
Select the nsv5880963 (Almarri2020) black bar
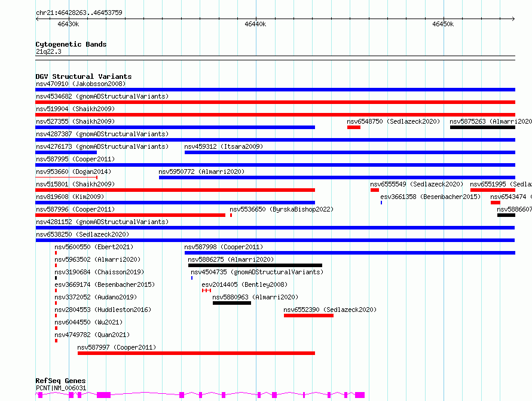click(232, 303)
